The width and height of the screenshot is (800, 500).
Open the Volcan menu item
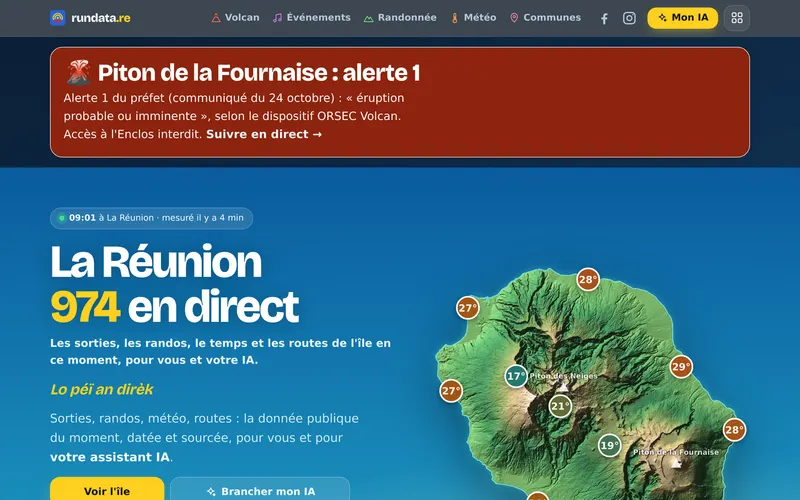point(235,18)
